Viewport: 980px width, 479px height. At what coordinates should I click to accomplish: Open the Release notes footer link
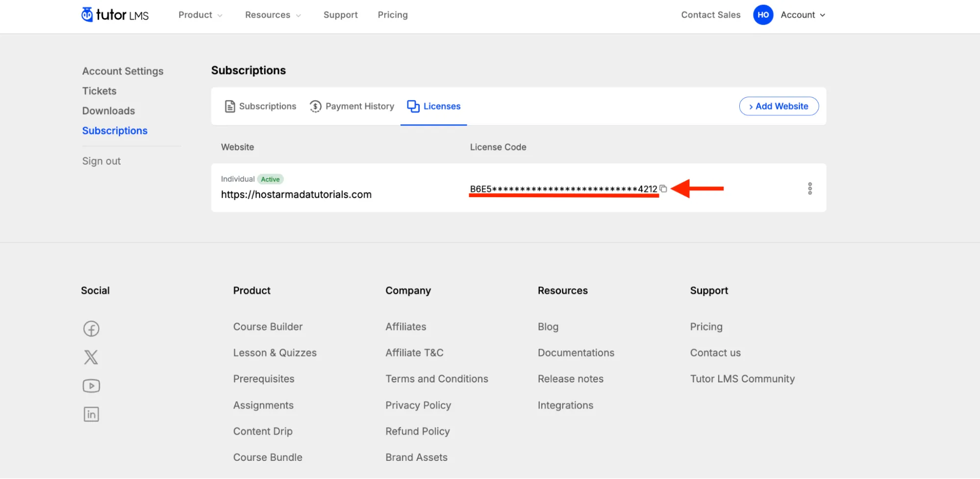pyautogui.click(x=571, y=379)
